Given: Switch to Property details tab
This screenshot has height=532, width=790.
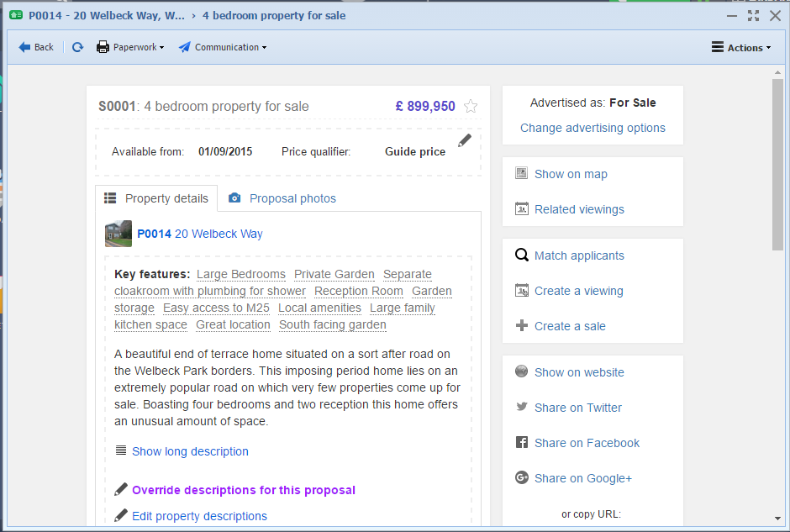Looking at the screenshot, I should 156,198.
